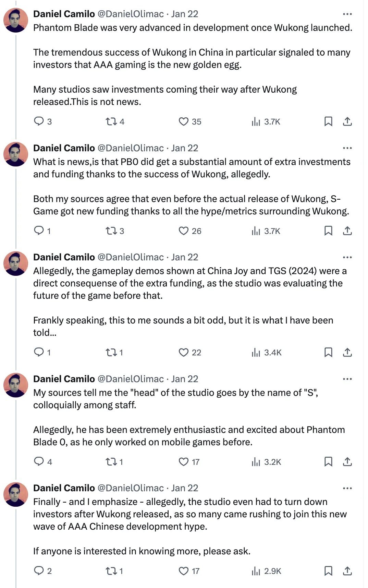View the 3.7K views count on first tweet
The width and height of the screenshot is (368, 588).
pos(266,121)
